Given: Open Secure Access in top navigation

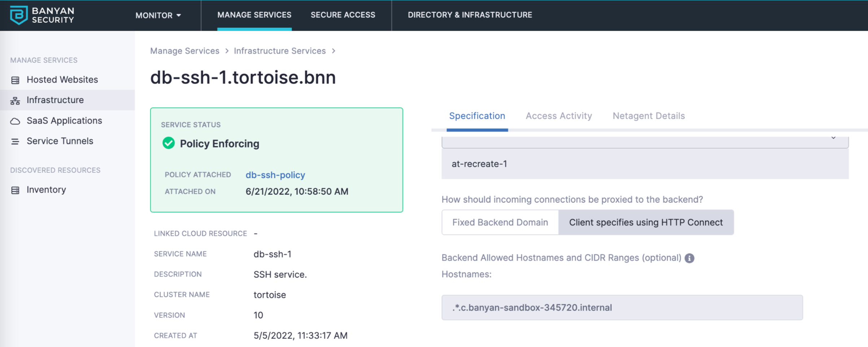Looking at the screenshot, I should point(343,15).
